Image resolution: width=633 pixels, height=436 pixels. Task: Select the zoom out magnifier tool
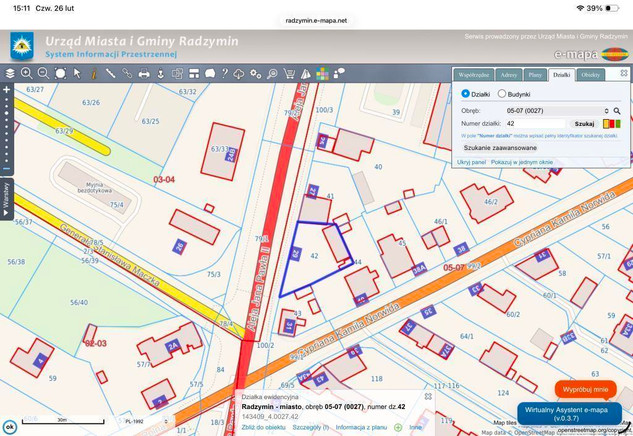43,74
